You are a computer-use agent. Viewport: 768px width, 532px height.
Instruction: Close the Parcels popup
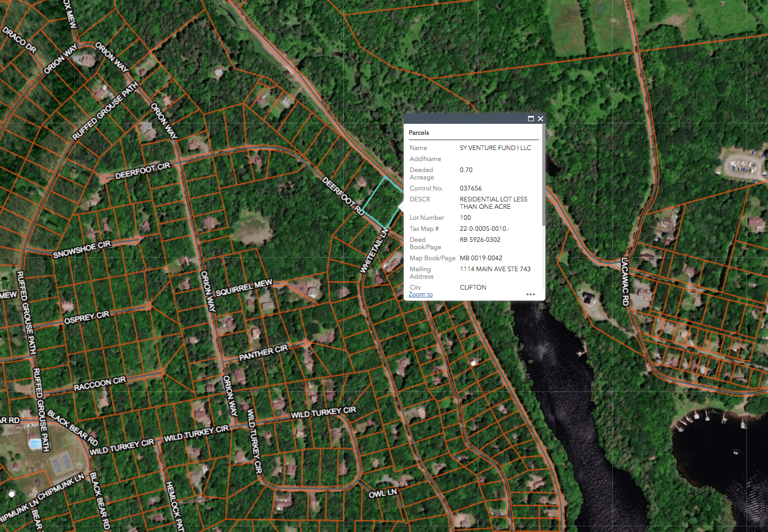point(540,119)
